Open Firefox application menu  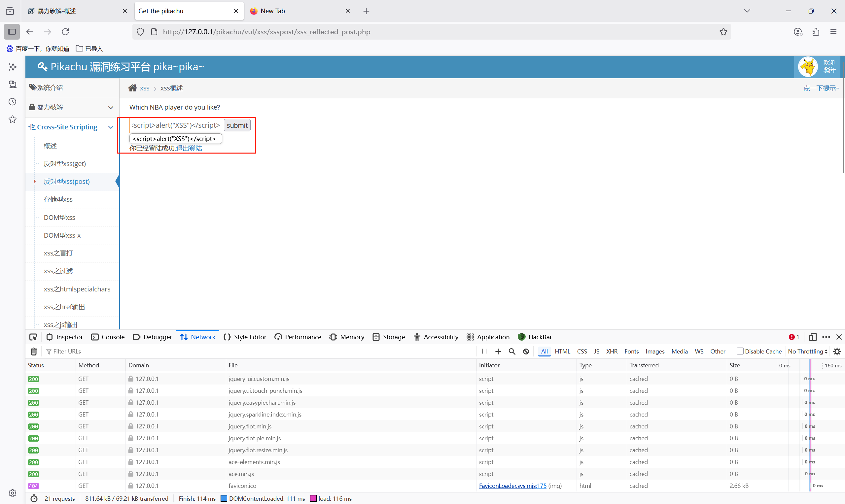tap(833, 32)
